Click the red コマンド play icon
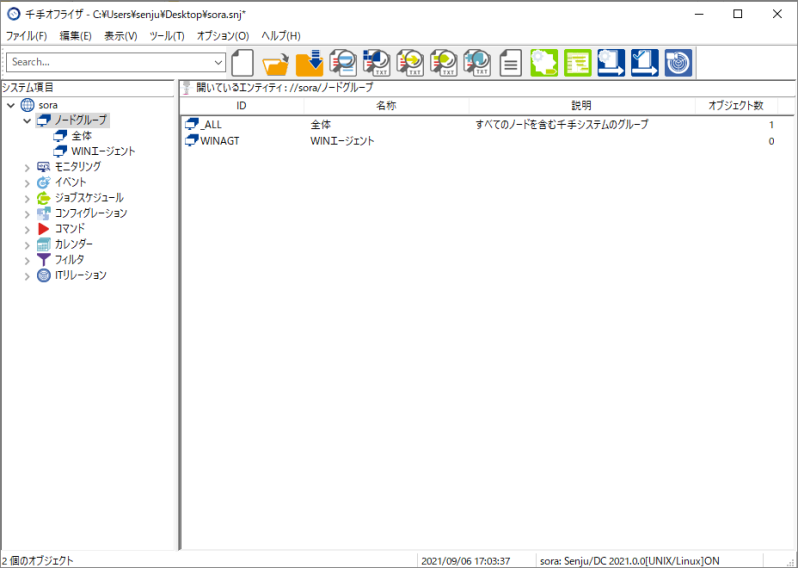Viewport: 798px width, 568px height. click(x=44, y=229)
